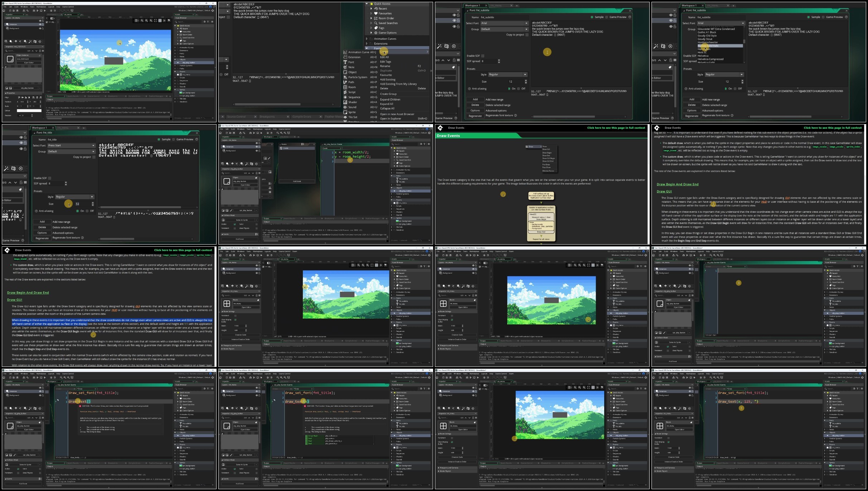Select Sample radio beside the open font list
The height and width of the screenshot is (491, 868).
point(809,17)
